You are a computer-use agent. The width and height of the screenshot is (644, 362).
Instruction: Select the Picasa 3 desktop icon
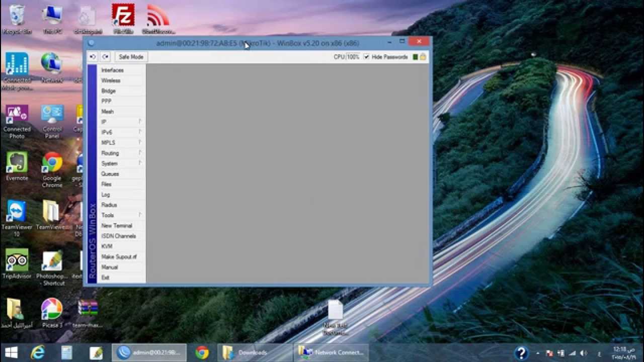[52, 313]
